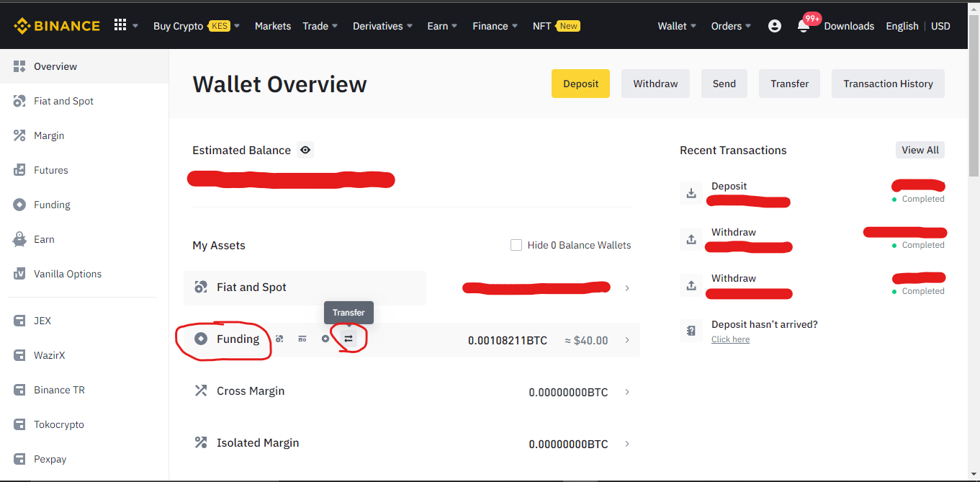Click the yellow Deposit button
This screenshot has height=482, width=980.
click(580, 84)
